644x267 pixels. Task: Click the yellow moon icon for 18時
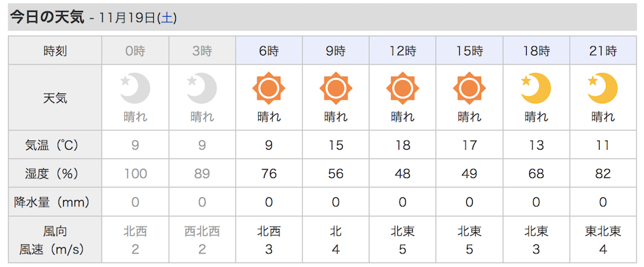(x=536, y=89)
